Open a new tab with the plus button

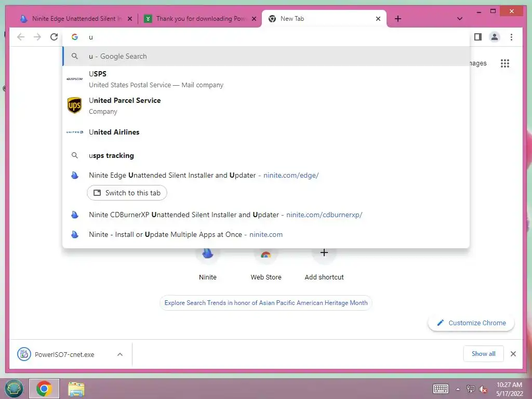click(x=398, y=19)
